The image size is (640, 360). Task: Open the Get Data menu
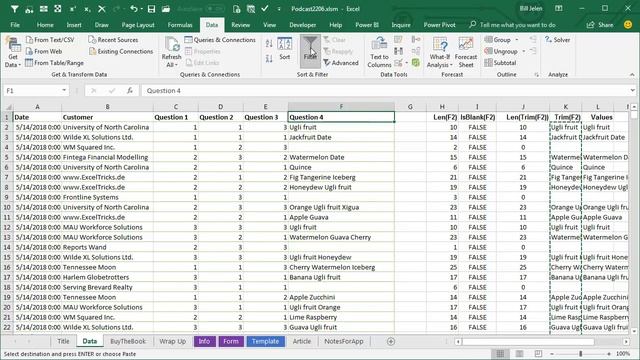[x=13, y=52]
